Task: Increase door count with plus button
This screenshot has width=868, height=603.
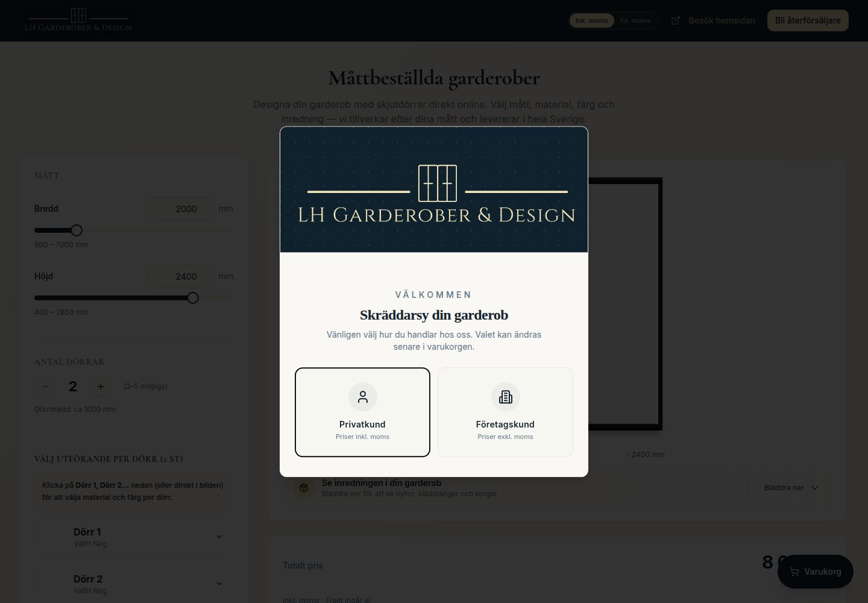Action: click(101, 387)
